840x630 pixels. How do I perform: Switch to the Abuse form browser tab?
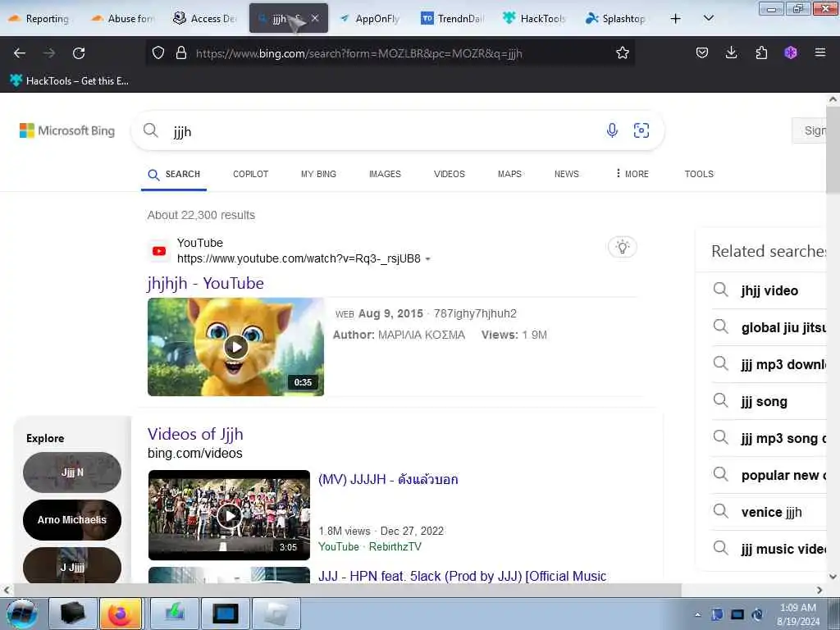tap(123, 19)
